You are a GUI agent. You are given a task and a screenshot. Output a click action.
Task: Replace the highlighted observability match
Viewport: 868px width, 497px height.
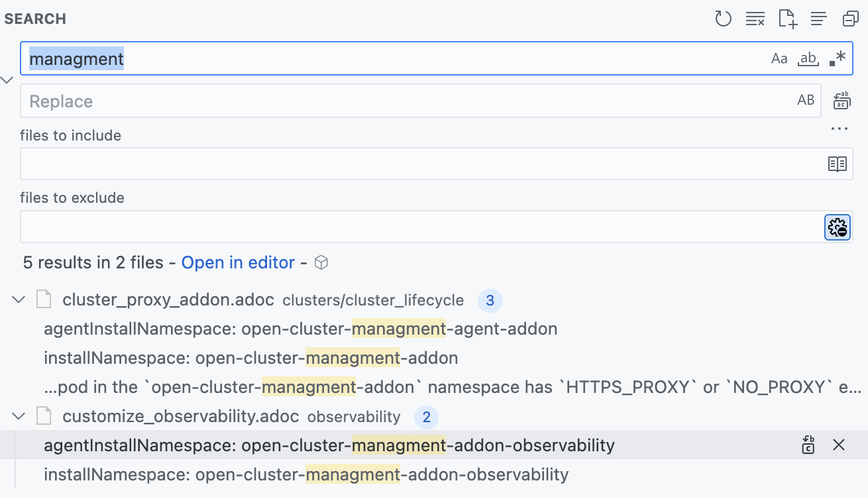(808, 445)
